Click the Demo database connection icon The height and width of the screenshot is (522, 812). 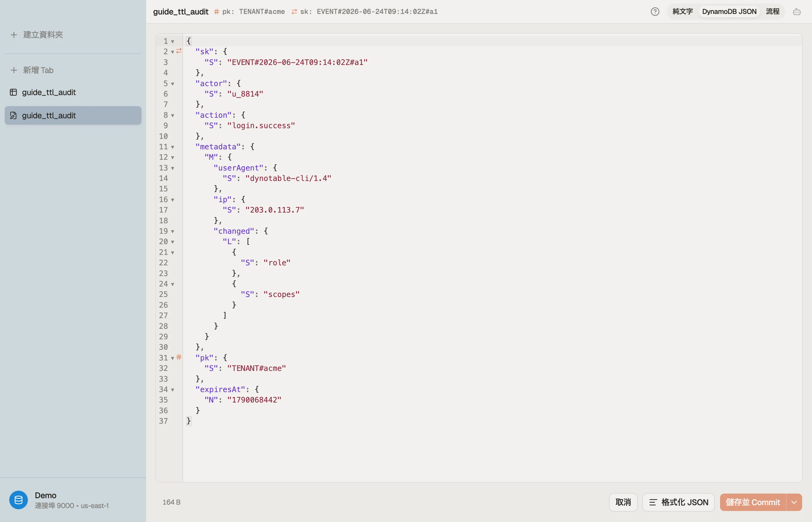pos(18,500)
